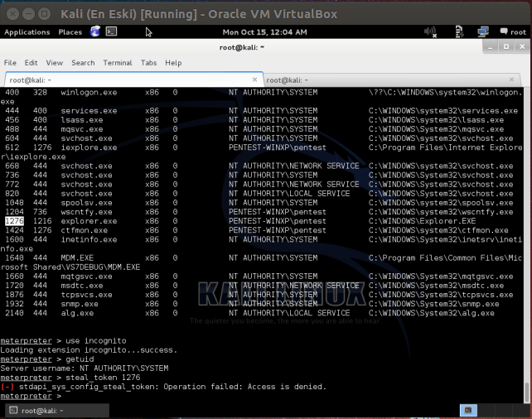Image resolution: width=532 pixels, height=419 pixels.
Task: Launch terminal from the top panel icon
Action: click(111, 31)
